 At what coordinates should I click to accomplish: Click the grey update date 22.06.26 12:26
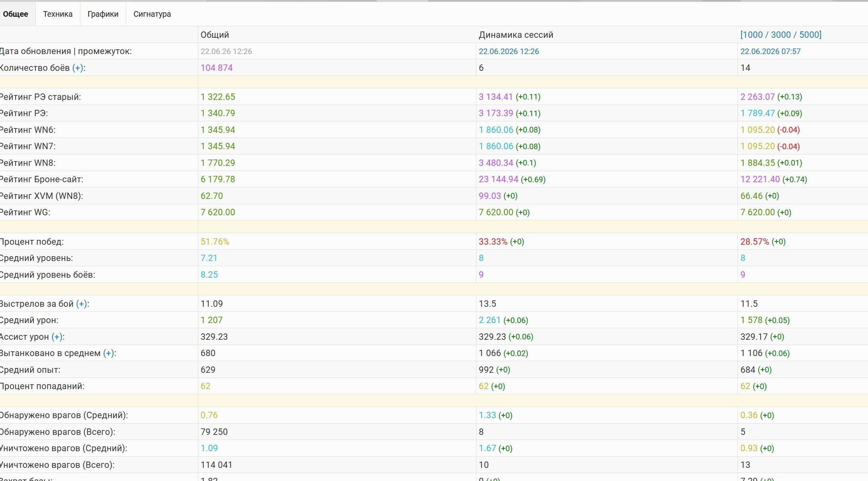pos(226,51)
